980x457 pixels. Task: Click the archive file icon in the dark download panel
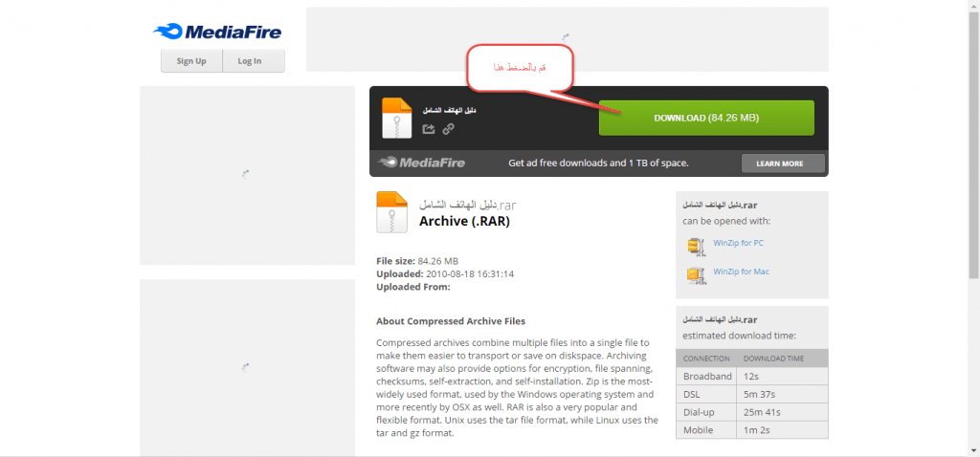click(x=397, y=118)
